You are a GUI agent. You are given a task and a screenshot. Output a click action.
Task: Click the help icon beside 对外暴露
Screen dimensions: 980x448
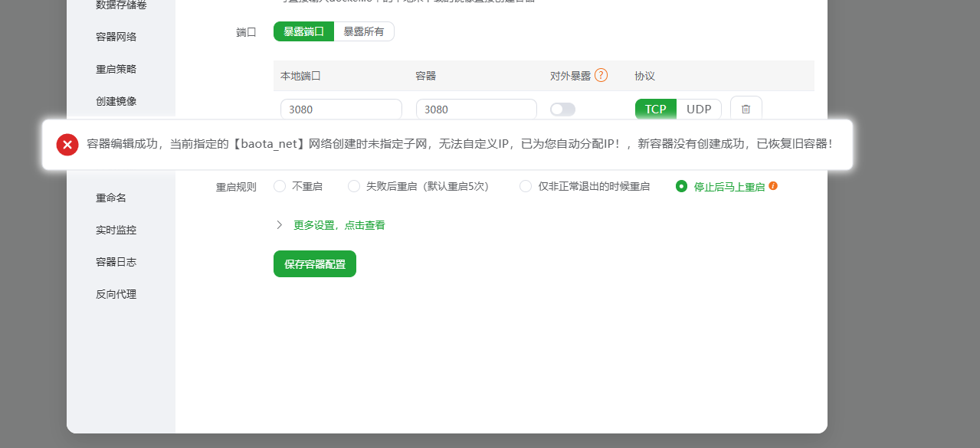click(601, 75)
